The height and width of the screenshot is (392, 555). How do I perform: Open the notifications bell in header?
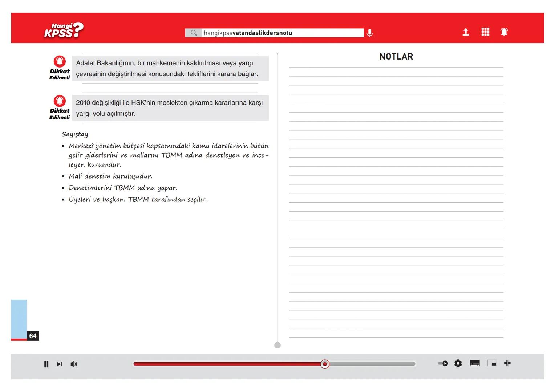pos(504,32)
